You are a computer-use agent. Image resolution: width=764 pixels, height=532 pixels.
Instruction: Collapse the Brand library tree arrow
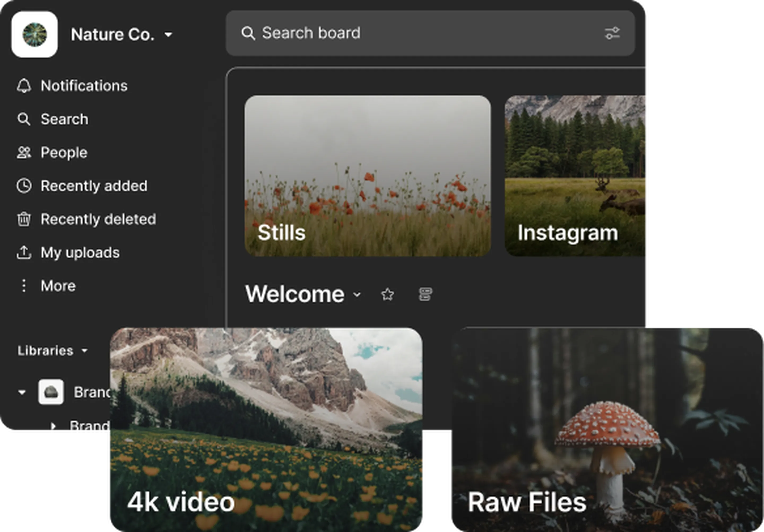click(22, 392)
